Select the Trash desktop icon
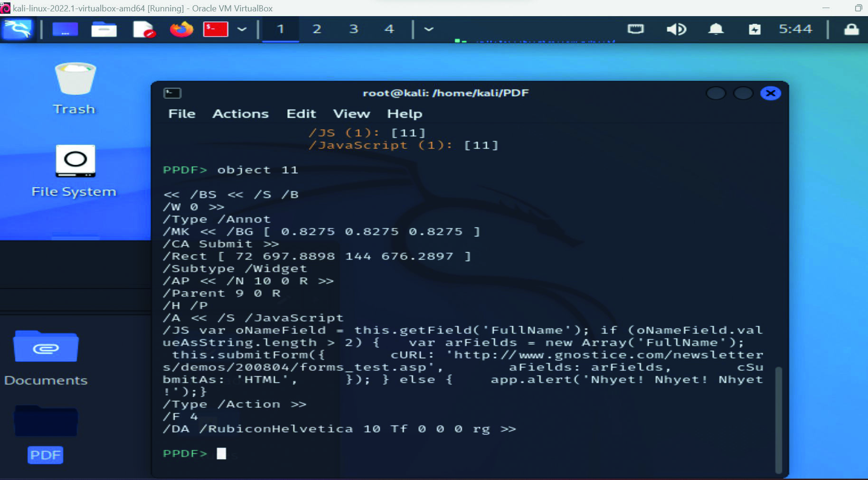The image size is (868, 480). (x=75, y=89)
